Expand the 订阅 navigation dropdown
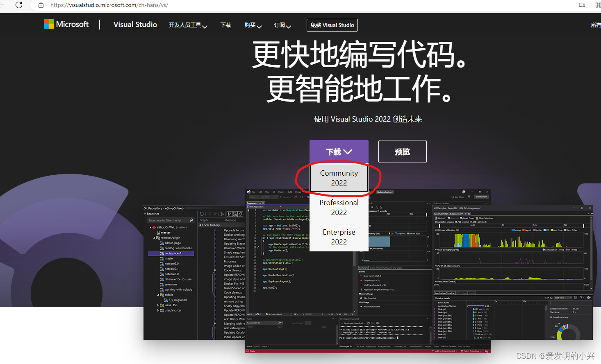601x364 pixels. [x=282, y=25]
